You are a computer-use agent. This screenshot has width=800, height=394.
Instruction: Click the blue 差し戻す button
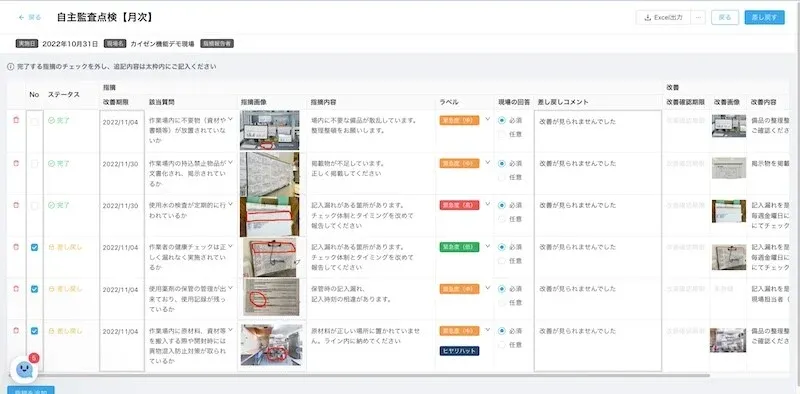(764, 17)
